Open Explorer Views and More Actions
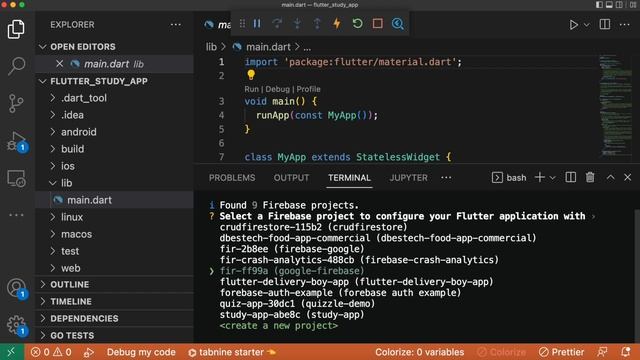The width and height of the screenshot is (640, 360). click(x=176, y=24)
